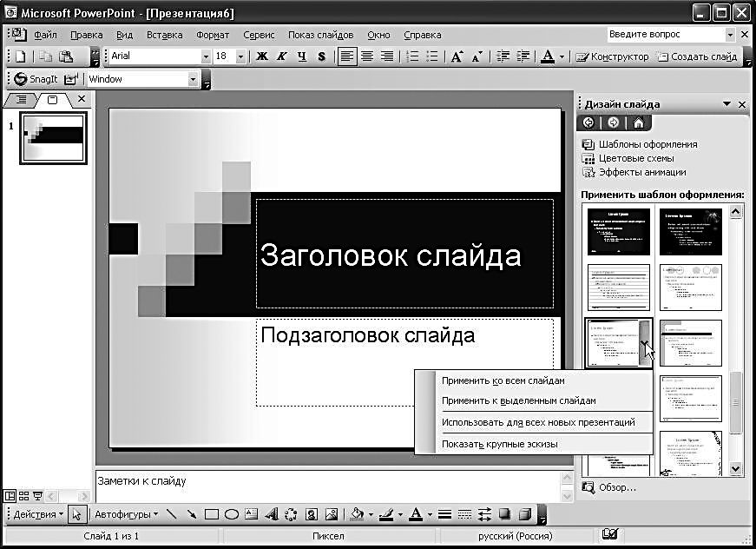756x549 pixels.
Task: Click the increase font size icon
Action: 457,56
